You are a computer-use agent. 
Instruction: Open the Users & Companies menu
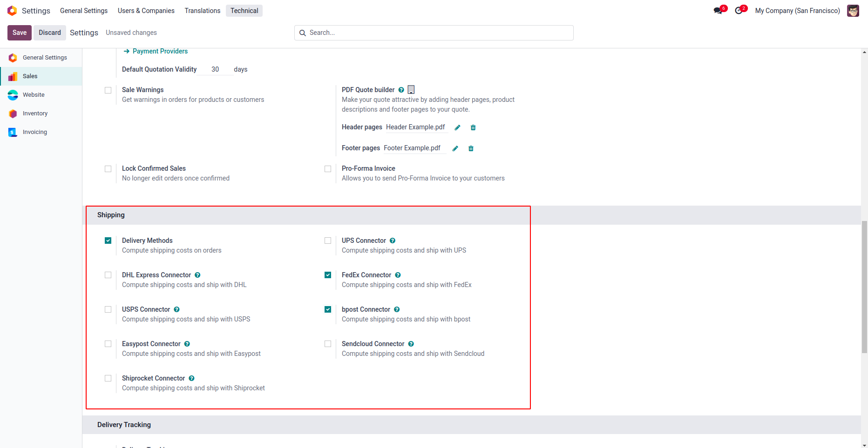point(146,11)
